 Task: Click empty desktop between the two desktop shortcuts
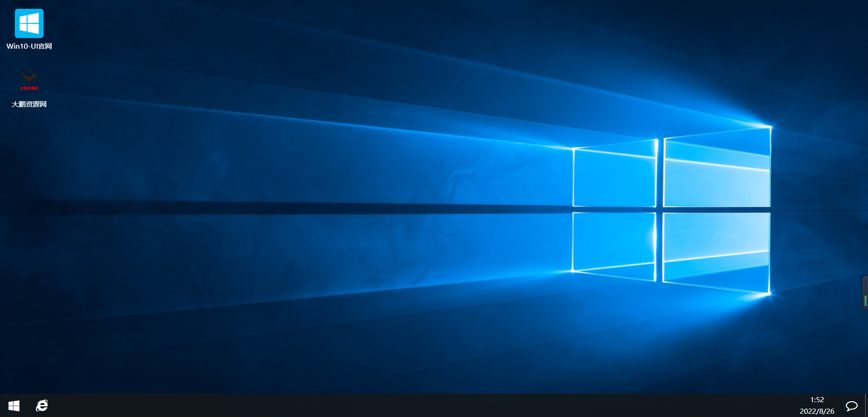tap(29, 60)
